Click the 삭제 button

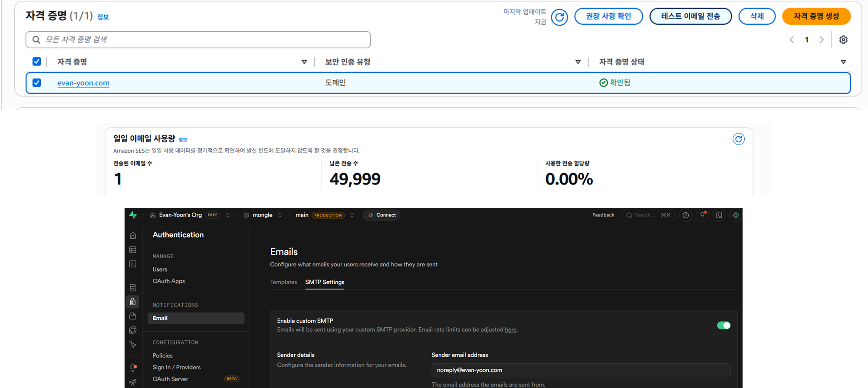(x=757, y=16)
